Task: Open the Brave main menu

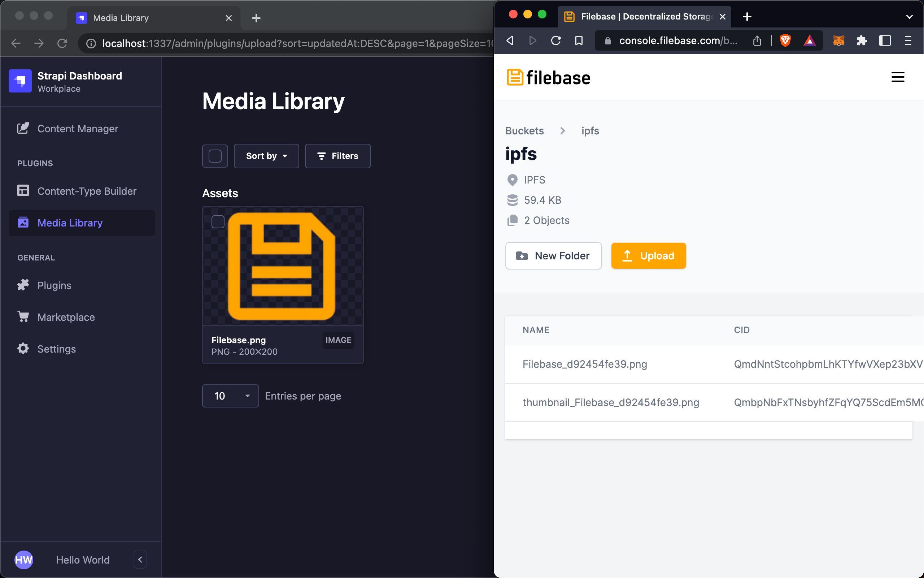Action: coord(908,40)
